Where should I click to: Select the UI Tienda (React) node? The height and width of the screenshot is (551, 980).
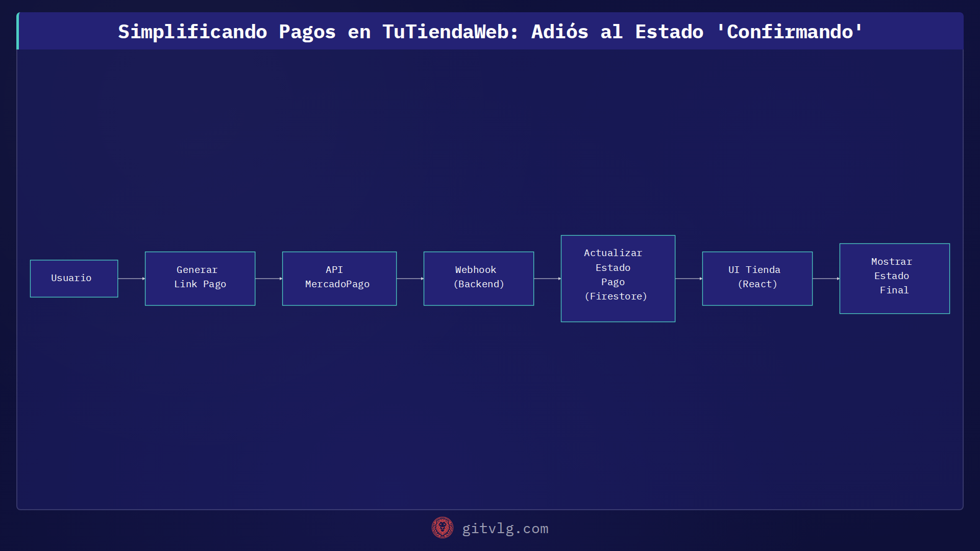coord(757,279)
